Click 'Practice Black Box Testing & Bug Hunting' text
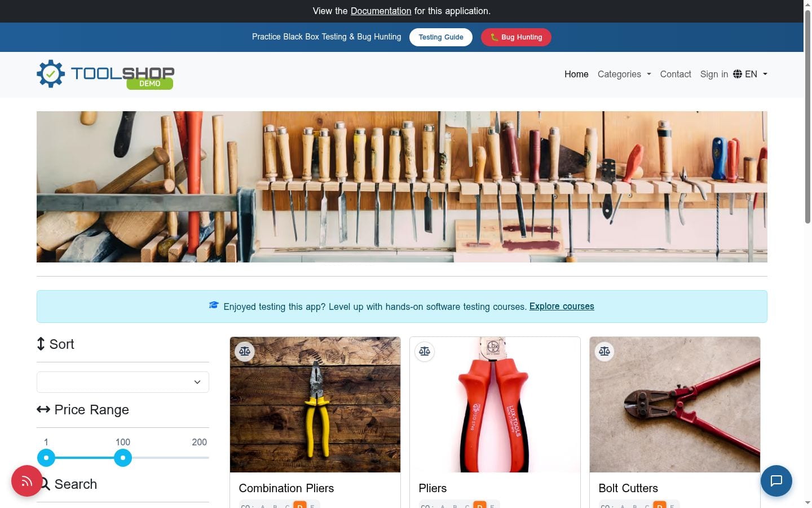 coord(326,37)
